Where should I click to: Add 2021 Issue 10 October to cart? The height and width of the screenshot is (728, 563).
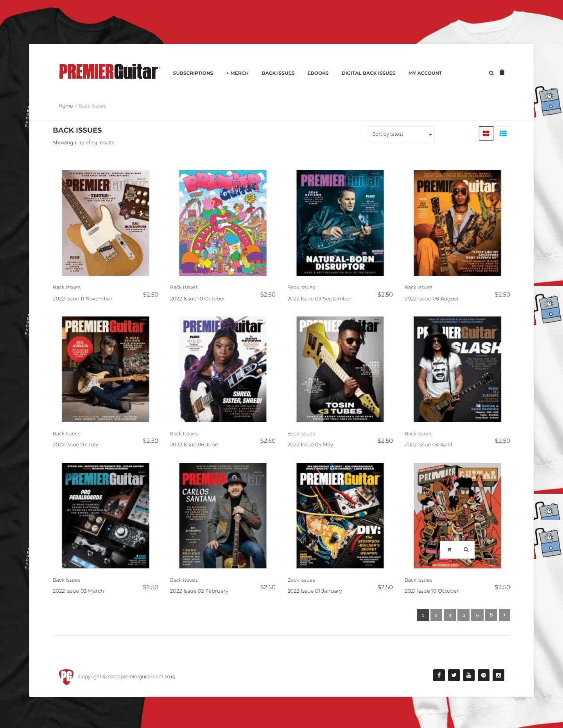tap(449, 550)
